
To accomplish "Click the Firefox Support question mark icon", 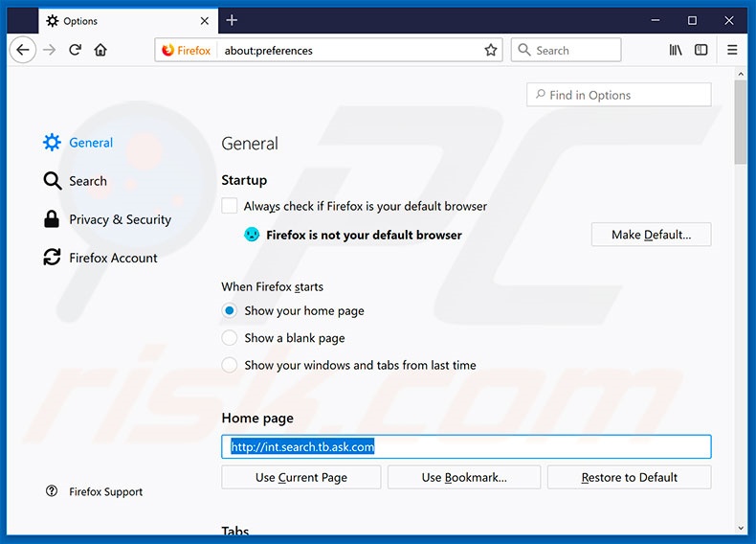I will pyautogui.click(x=52, y=491).
